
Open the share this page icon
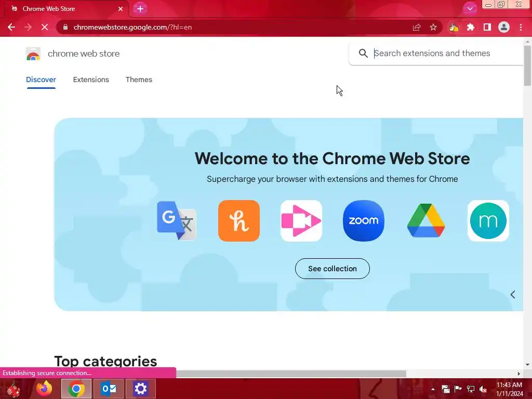(417, 27)
